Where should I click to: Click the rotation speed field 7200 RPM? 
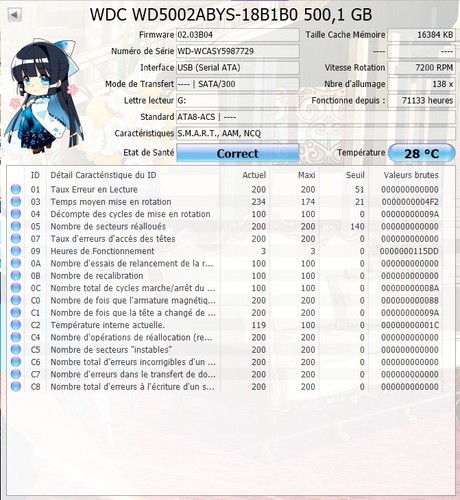click(x=421, y=68)
